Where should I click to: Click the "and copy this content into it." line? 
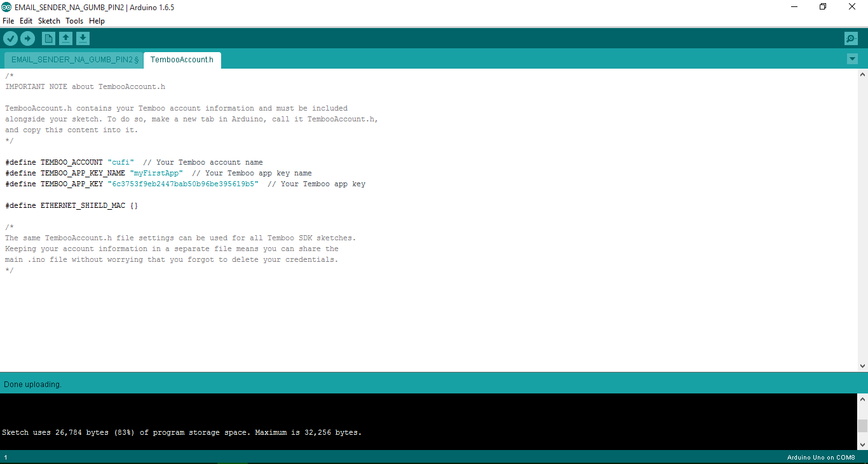[71, 130]
